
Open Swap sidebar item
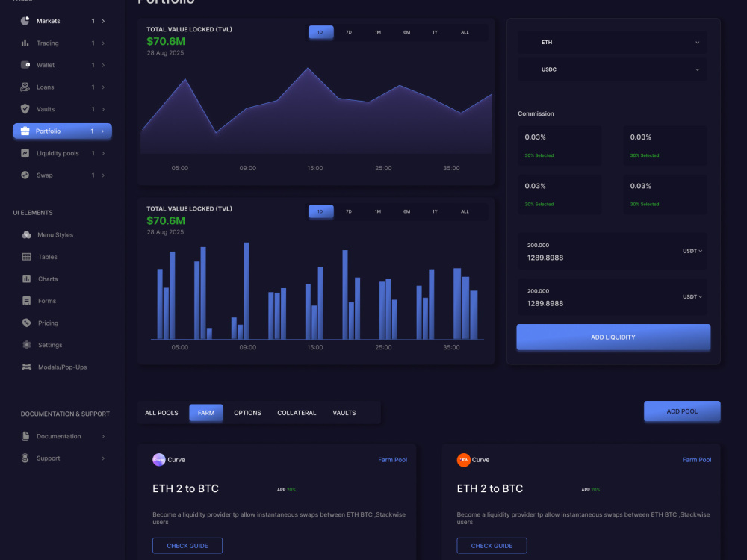(x=63, y=175)
